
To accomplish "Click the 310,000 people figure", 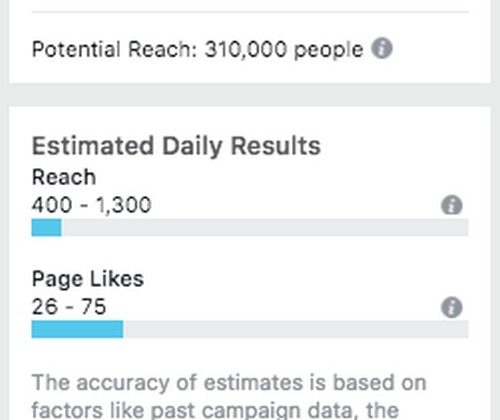I will [x=284, y=50].
